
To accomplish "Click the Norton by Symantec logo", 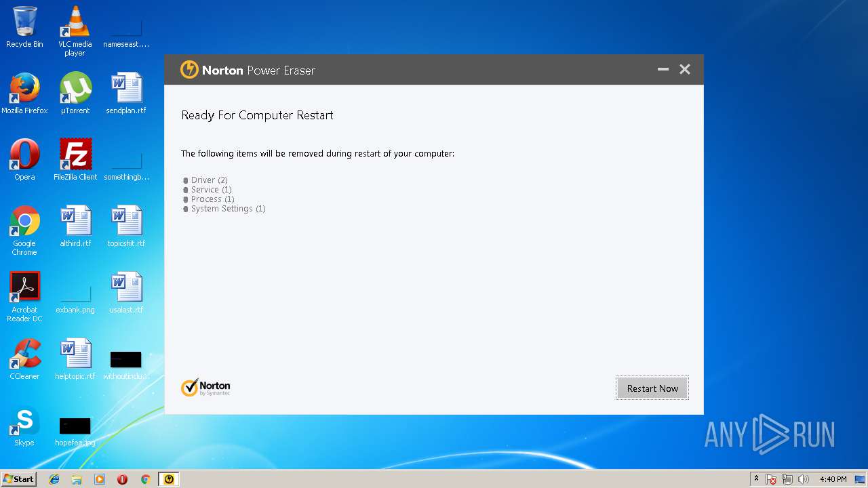I will [205, 387].
